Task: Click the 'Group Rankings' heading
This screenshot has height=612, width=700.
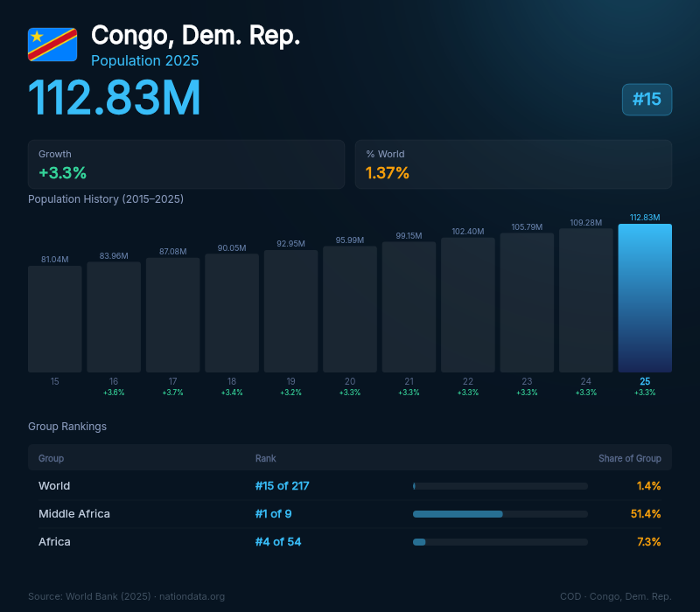Action: 67,427
